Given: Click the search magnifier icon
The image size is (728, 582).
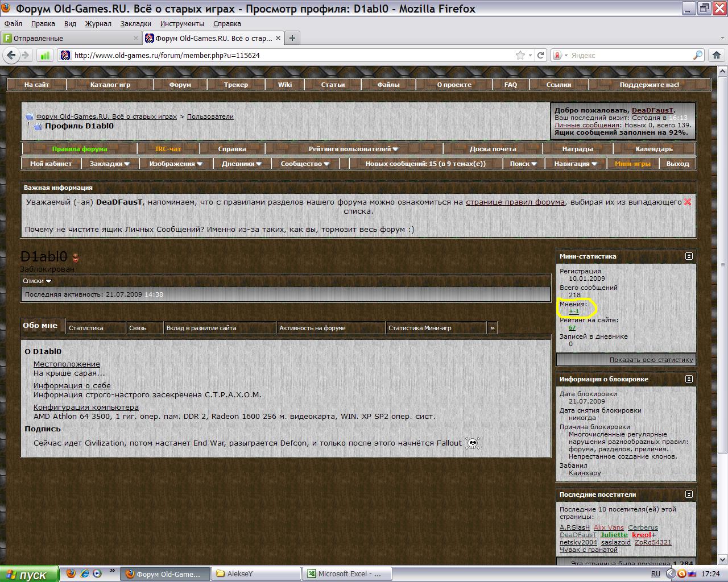Looking at the screenshot, I should click(698, 55).
